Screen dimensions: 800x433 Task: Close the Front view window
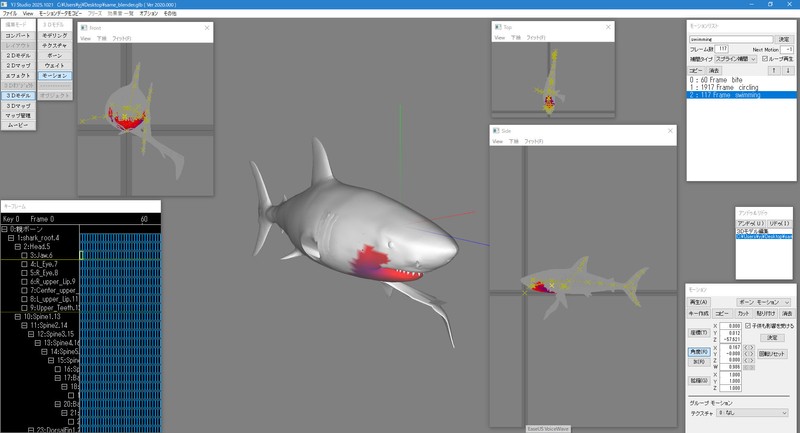tap(207, 28)
